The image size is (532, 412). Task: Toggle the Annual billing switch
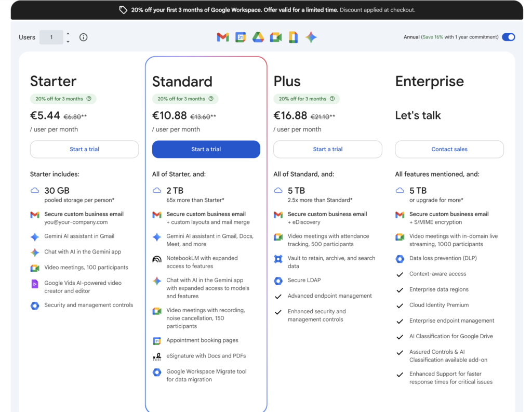(x=508, y=37)
